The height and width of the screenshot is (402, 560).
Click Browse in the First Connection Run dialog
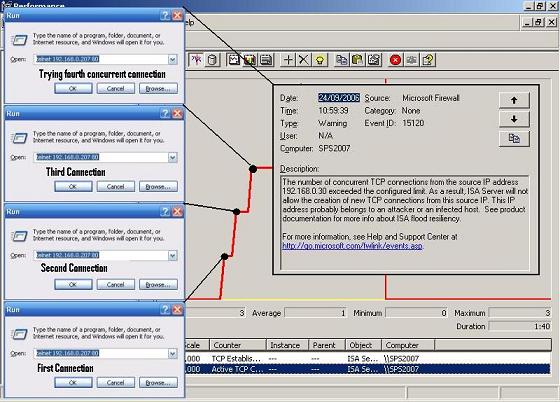click(158, 383)
